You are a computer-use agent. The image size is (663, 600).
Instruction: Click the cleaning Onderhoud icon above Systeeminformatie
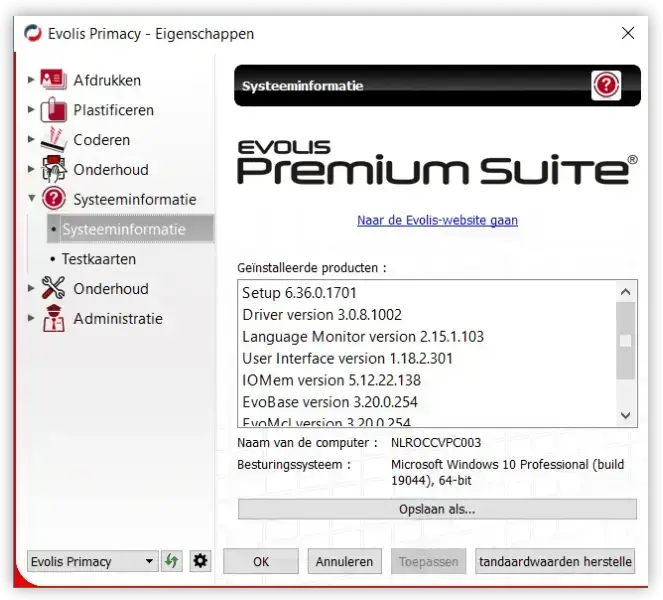pos(53,169)
